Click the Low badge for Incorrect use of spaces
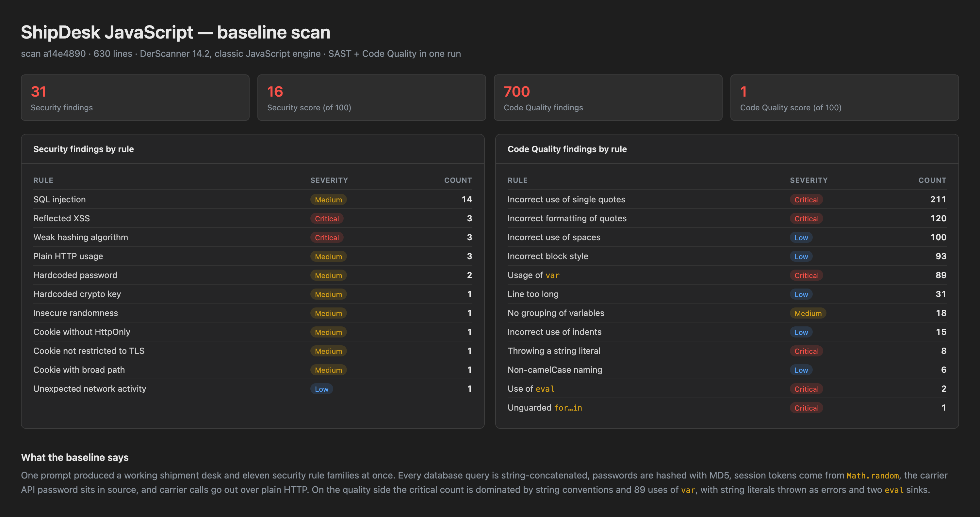The image size is (980, 517). [801, 238]
